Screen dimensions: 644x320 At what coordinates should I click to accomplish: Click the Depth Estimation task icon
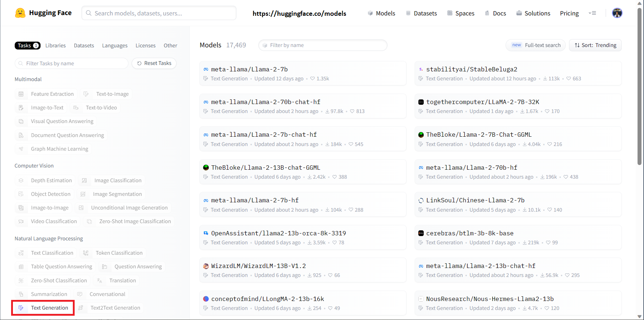click(x=21, y=180)
